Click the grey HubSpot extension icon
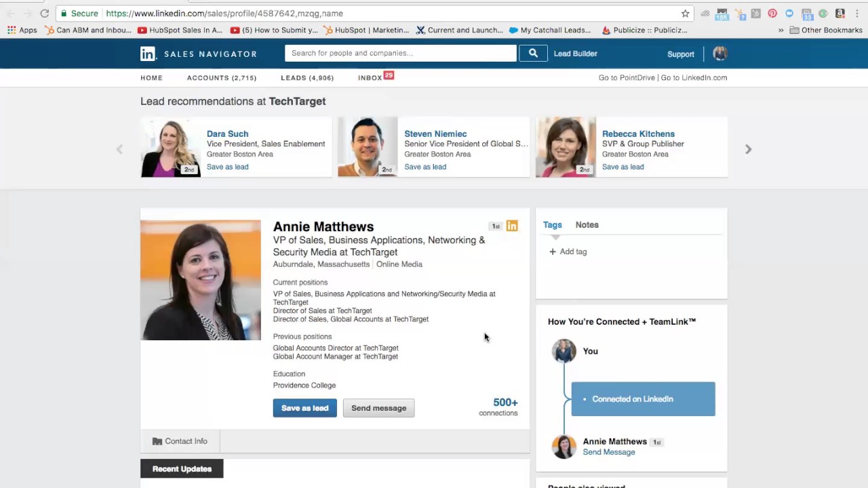868x488 pixels. (756, 14)
